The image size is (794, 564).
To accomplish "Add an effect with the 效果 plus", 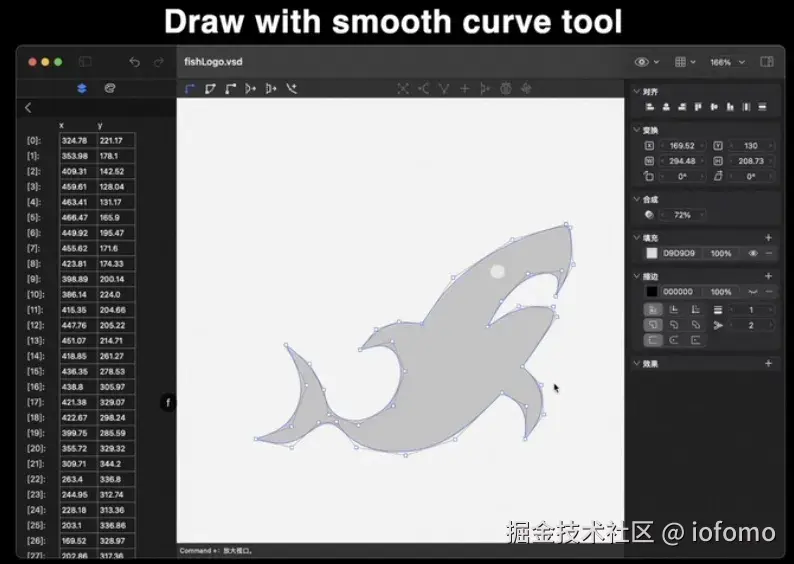I will 768,363.
